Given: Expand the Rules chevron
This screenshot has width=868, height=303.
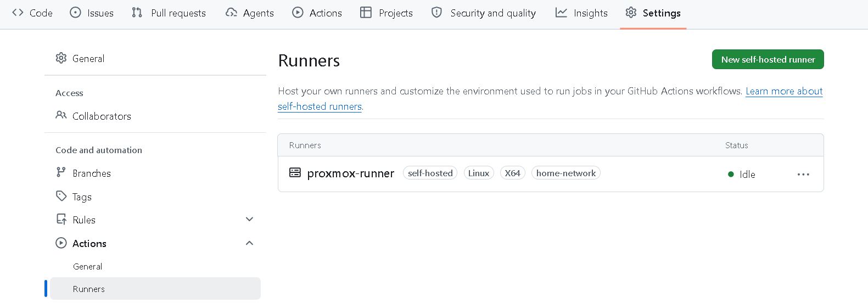Looking at the screenshot, I should coord(249,220).
